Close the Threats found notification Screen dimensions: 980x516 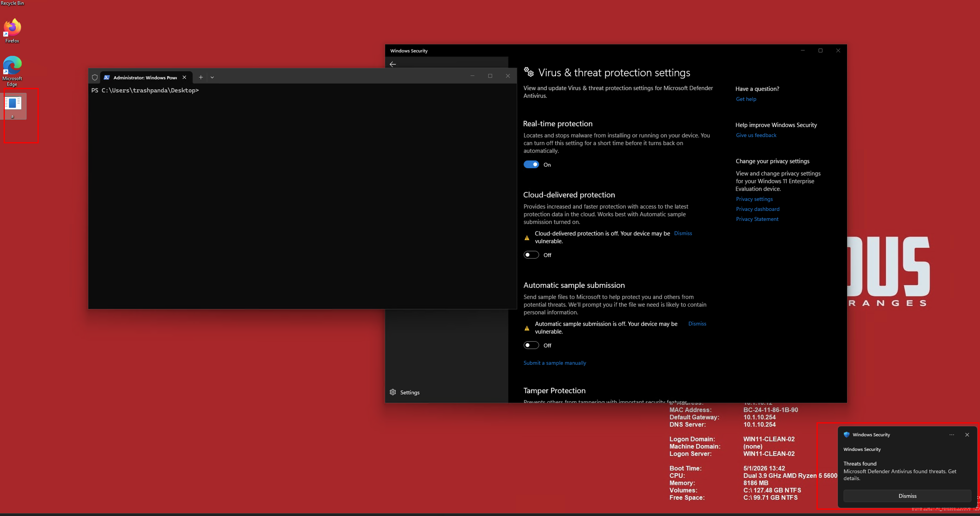click(x=967, y=435)
